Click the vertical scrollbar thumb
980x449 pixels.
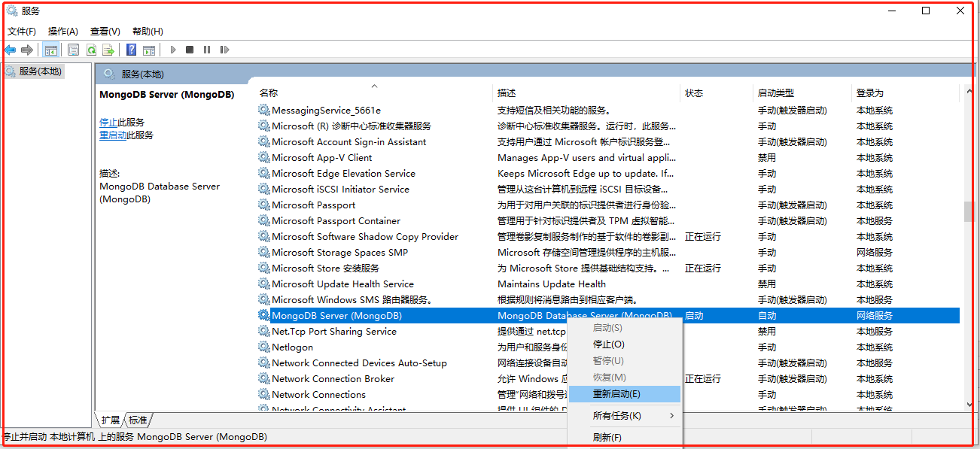coord(969,211)
